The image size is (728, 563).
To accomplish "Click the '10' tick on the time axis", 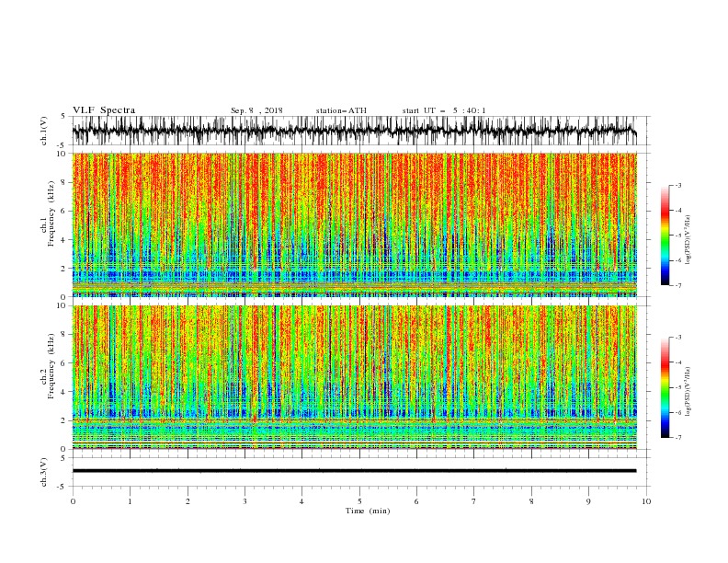I will [x=646, y=501].
